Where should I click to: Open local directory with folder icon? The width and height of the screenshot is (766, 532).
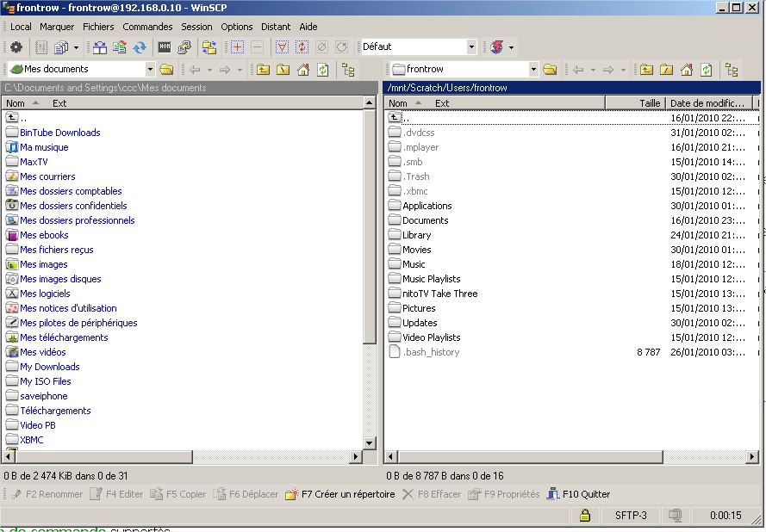click(x=166, y=70)
